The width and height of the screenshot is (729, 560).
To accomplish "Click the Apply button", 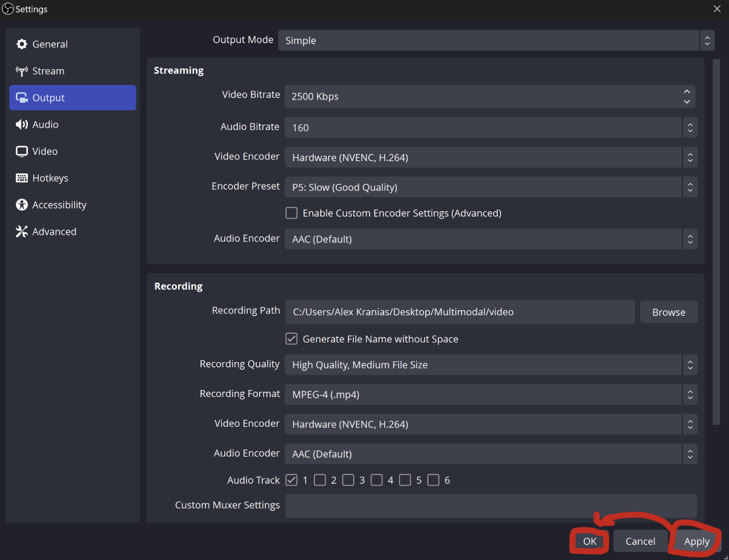I will click(696, 541).
